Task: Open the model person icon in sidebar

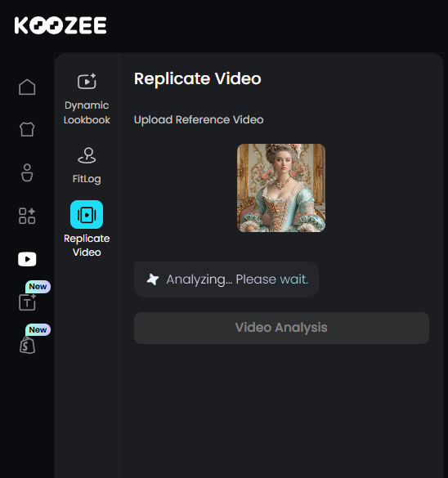Action: [27, 173]
